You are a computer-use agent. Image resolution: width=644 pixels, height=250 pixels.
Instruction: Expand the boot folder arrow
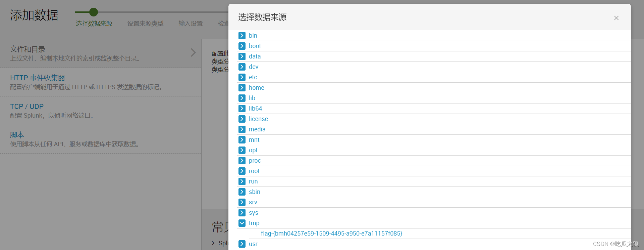coord(242,46)
